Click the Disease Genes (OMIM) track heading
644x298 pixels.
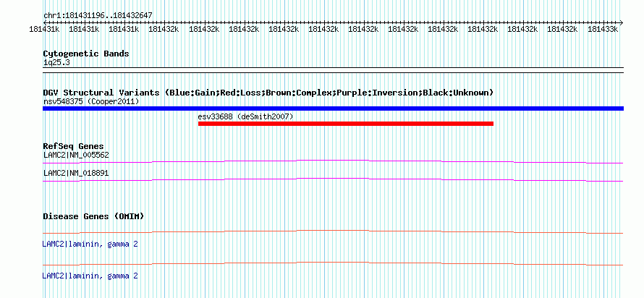point(93,216)
